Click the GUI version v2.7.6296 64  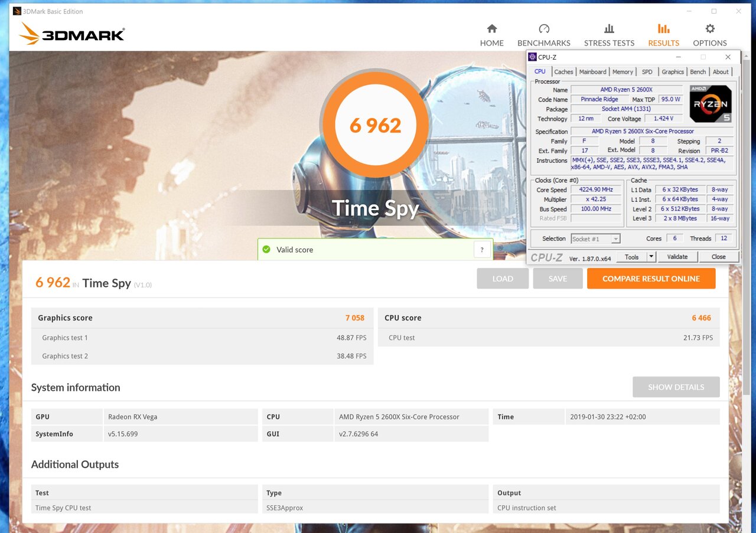coord(411,434)
